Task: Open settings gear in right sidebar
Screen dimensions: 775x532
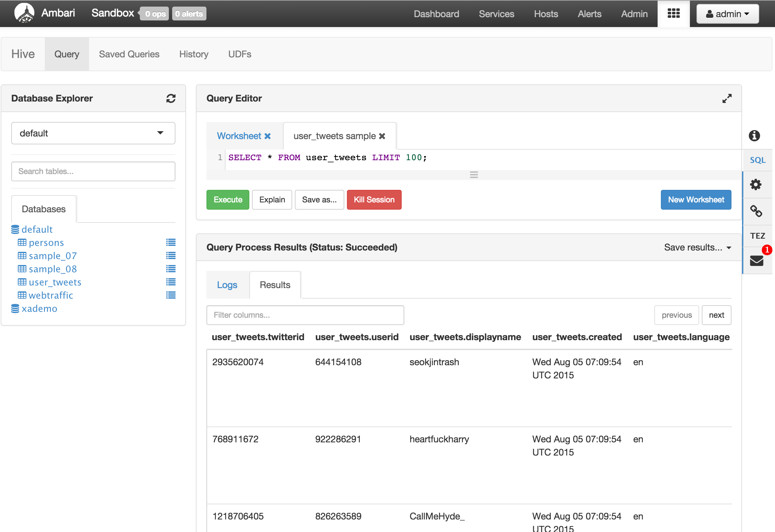Action: click(755, 184)
